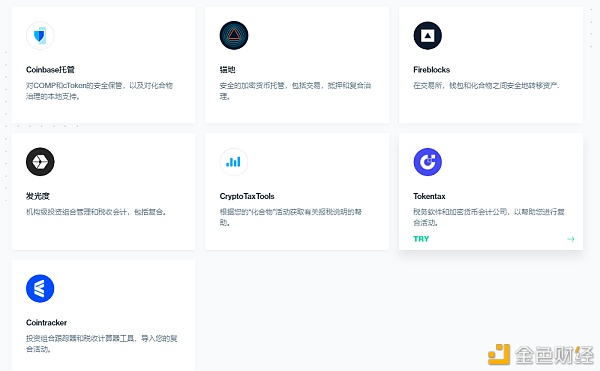Viewport: 600px width, 371px height.
Task: Open the CryptoTaxTools card title
Action: [x=247, y=196]
